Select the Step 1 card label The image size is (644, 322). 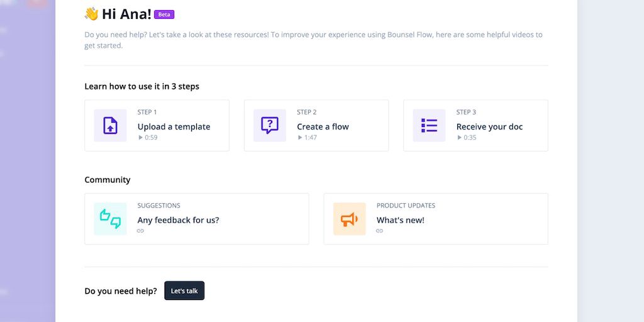[x=147, y=112]
